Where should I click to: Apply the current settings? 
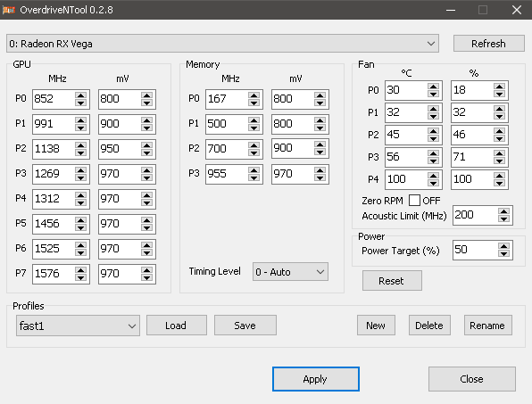[315, 379]
